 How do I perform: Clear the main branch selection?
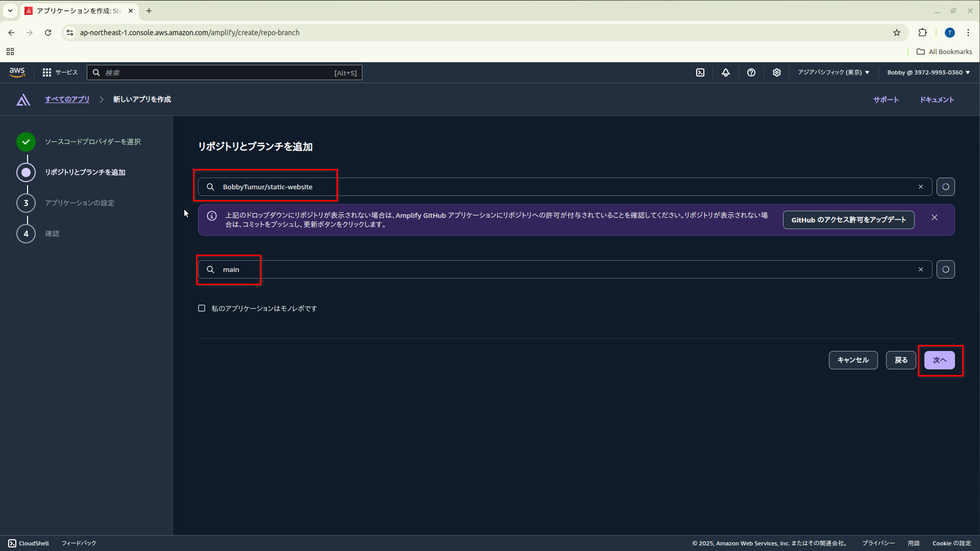click(921, 269)
